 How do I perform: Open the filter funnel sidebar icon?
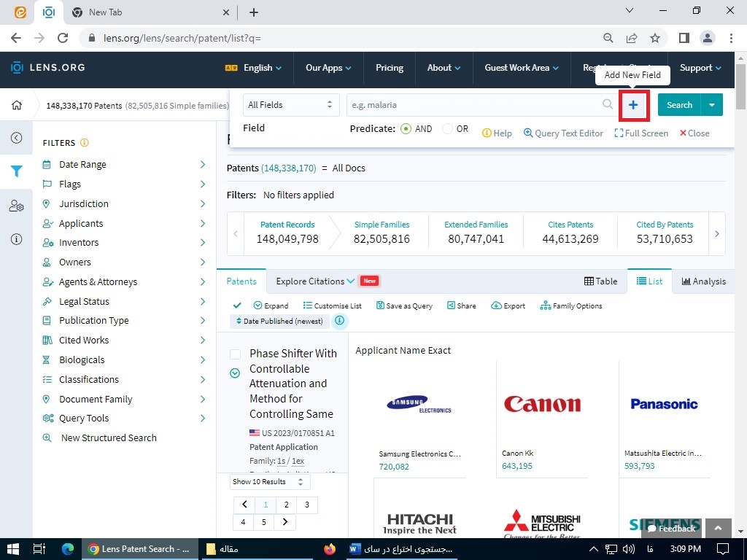[16, 171]
